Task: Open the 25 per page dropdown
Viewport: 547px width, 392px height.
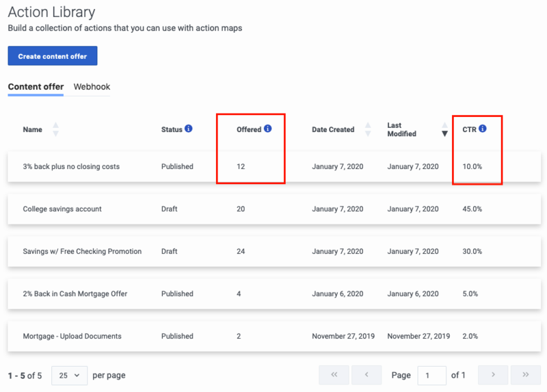Action: [70, 376]
